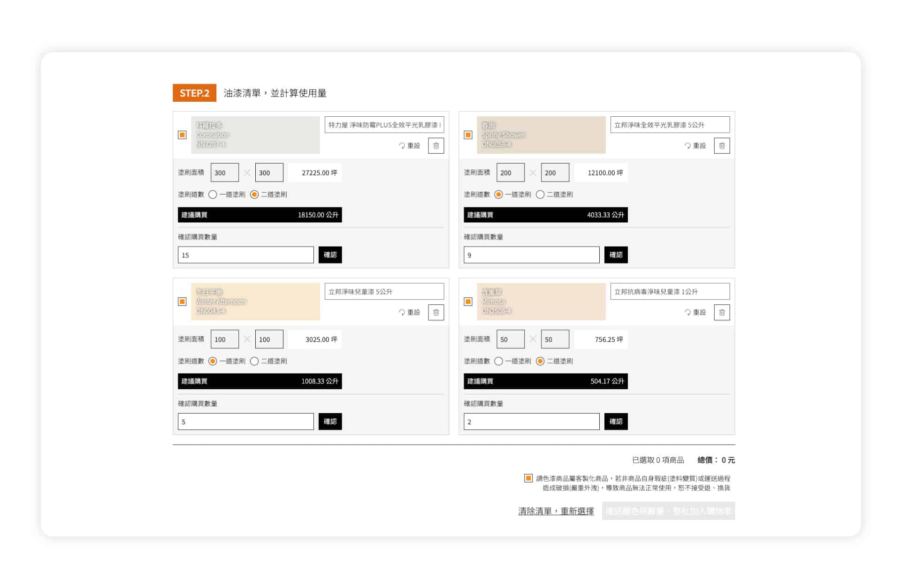Toggle the Mimosa item checkbox

click(x=468, y=302)
